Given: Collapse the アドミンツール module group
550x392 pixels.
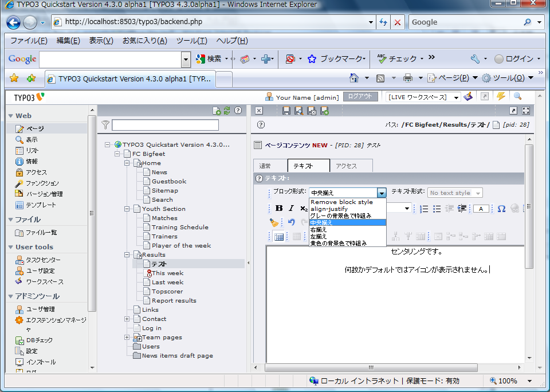Looking at the screenshot, I should pos(11,296).
